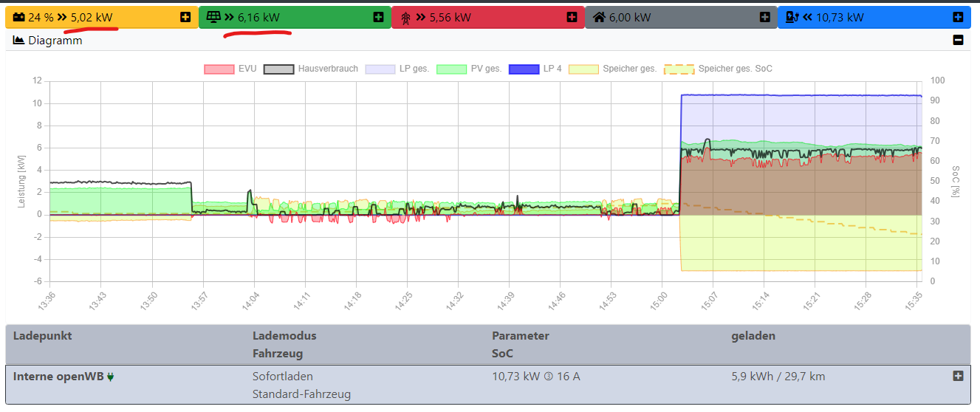Viewport: 980px width, 412px height.
Task: Expand the yellow battery storage card
Action: 185,17
